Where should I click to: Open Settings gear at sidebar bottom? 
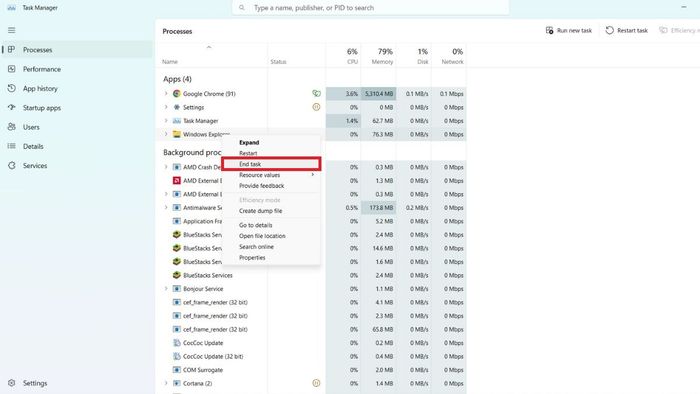12,383
